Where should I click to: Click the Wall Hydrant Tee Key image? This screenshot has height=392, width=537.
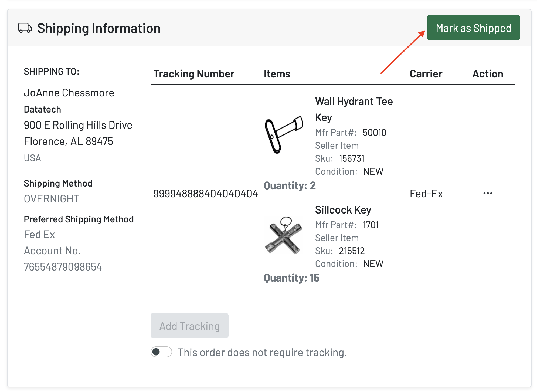pyautogui.click(x=284, y=135)
